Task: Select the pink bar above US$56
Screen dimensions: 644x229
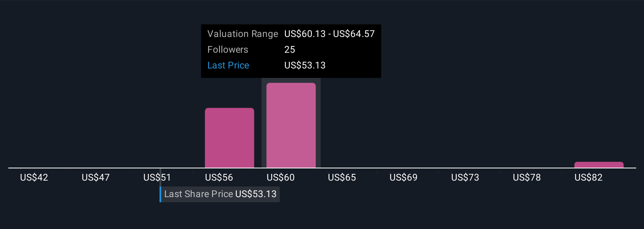Action: (x=229, y=138)
